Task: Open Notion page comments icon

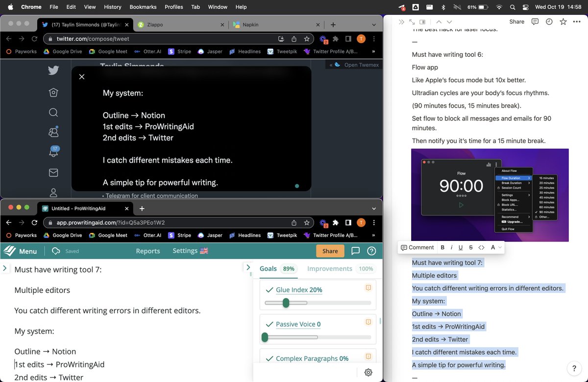Action: [x=535, y=22]
